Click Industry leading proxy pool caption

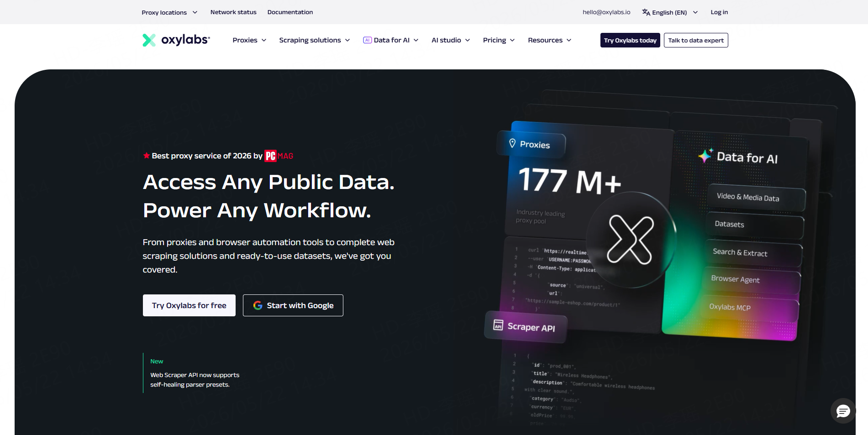point(540,217)
